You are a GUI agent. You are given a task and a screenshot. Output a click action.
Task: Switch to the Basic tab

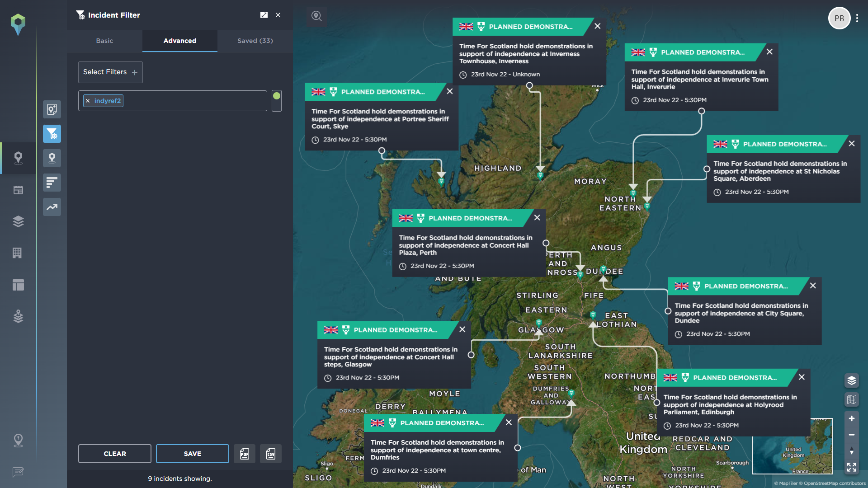[x=104, y=41]
